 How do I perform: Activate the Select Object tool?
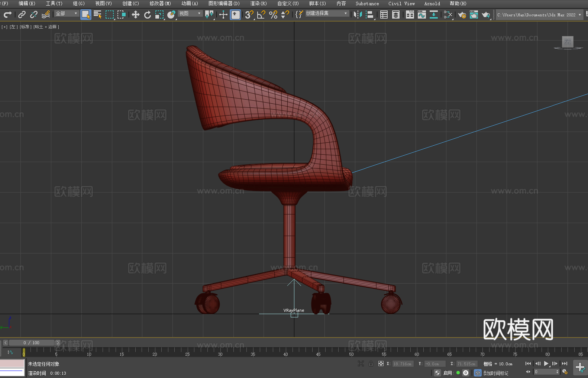(86, 14)
